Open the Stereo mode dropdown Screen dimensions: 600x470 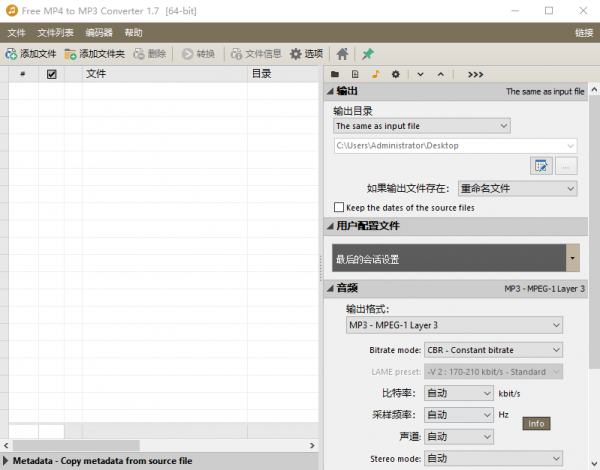(493, 459)
